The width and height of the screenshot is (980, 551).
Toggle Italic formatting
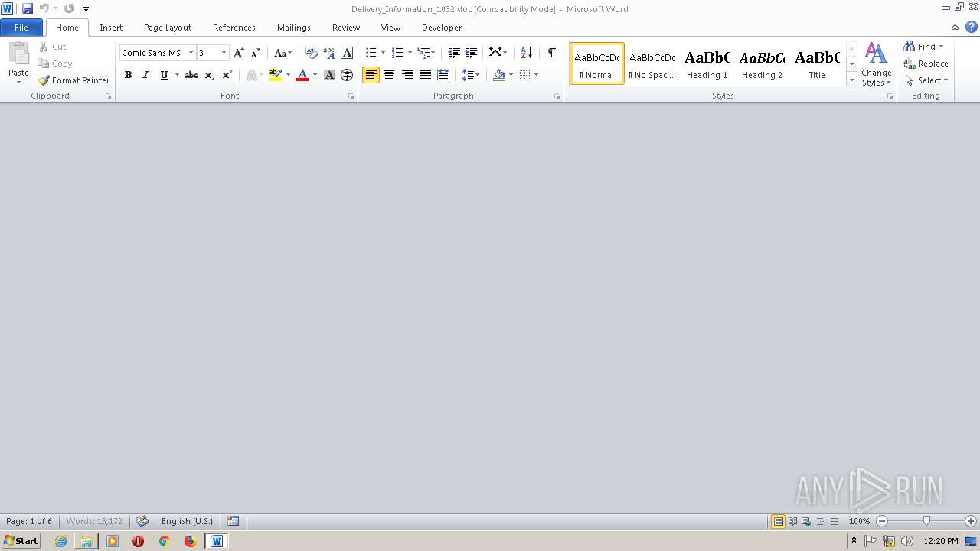tap(145, 75)
